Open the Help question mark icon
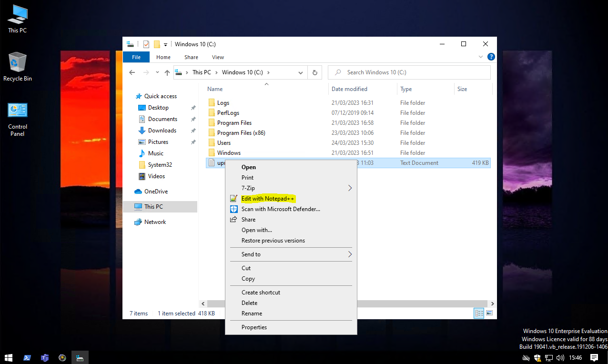This screenshot has height=364, width=608. click(x=491, y=57)
